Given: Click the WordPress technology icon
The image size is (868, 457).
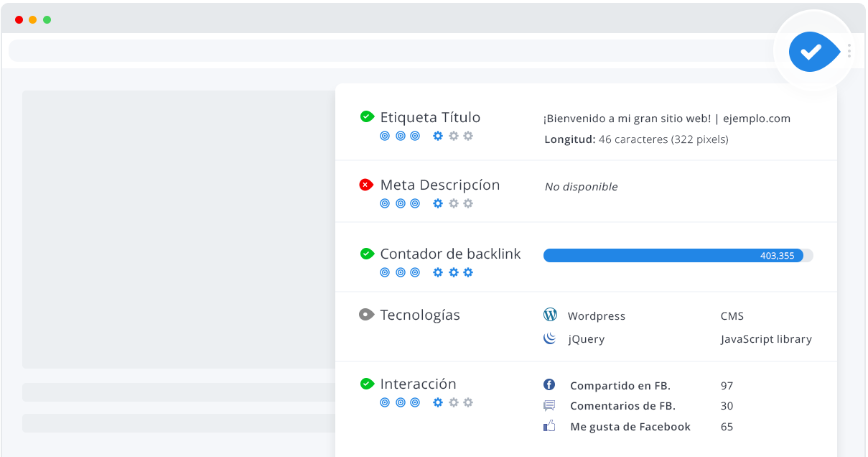Looking at the screenshot, I should click(x=550, y=315).
